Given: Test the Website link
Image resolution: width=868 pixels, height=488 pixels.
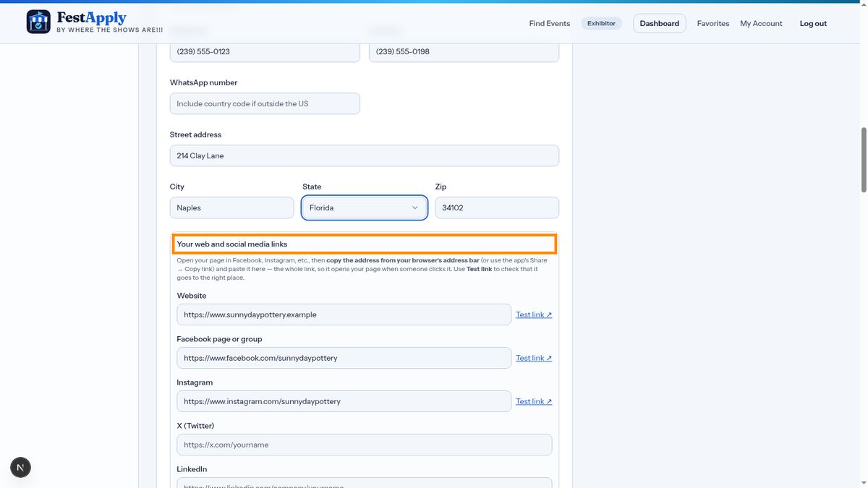Looking at the screenshot, I should pyautogui.click(x=534, y=314).
